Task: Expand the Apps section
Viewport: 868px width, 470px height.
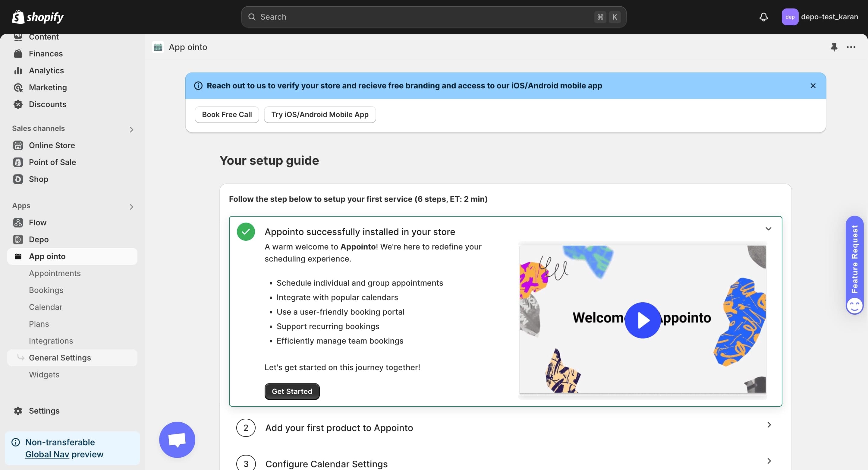Action: coord(131,207)
